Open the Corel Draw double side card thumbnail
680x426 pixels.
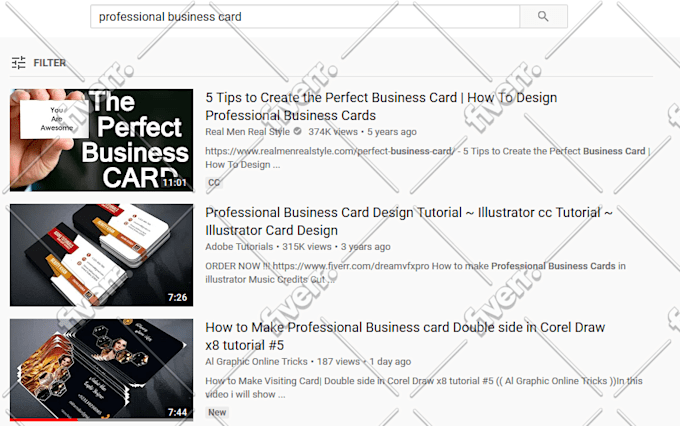(x=101, y=369)
